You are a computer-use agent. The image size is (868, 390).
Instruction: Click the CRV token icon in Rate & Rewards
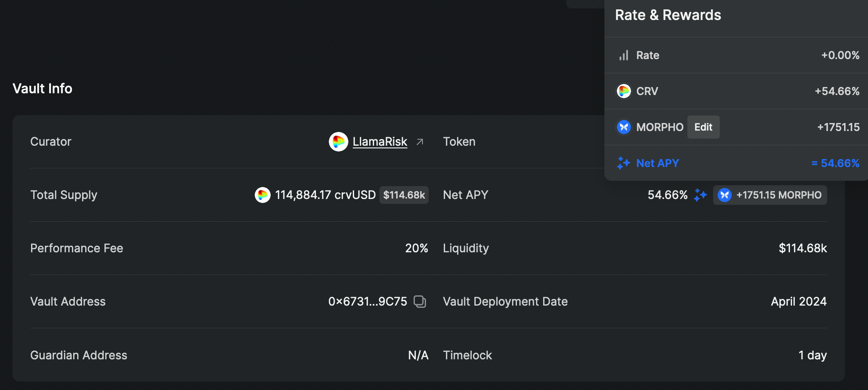pyautogui.click(x=624, y=91)
